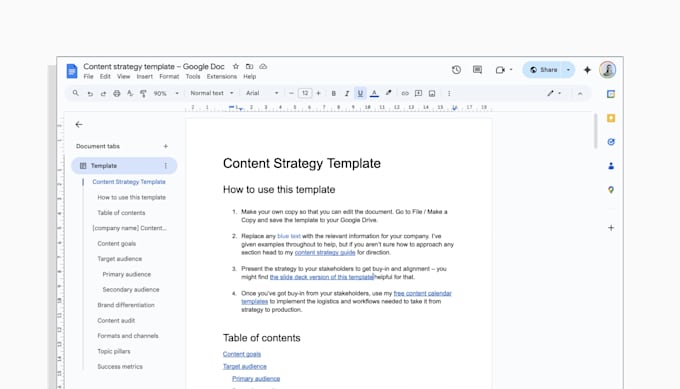Follow the Target audience contents link
680x389 pixels.
pyautogui.click(x=245, y=366)
